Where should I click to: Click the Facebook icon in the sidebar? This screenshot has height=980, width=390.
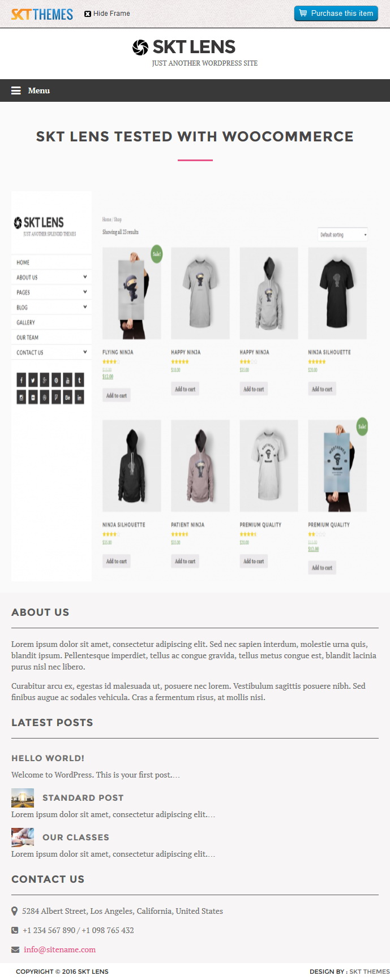[22, 380]
